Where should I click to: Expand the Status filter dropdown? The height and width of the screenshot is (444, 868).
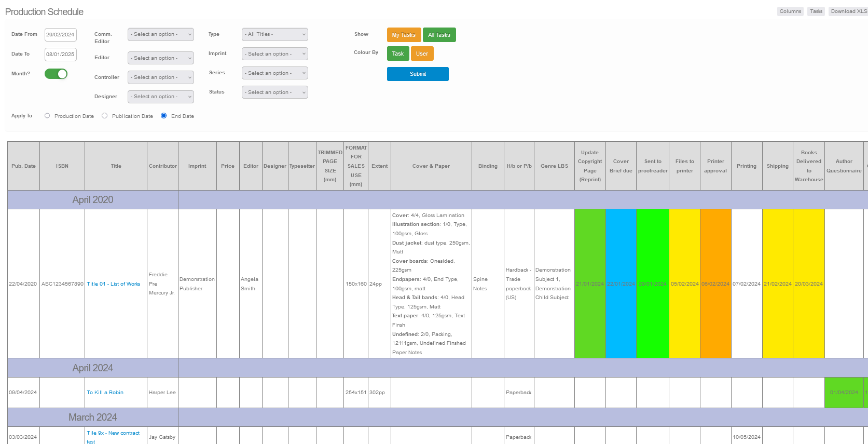(x=274, y=92)
